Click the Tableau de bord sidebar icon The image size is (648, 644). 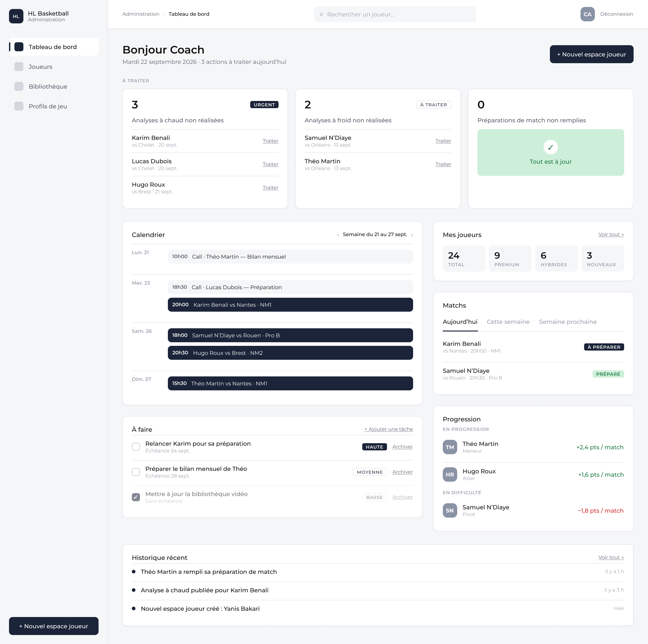click(19, 47)
